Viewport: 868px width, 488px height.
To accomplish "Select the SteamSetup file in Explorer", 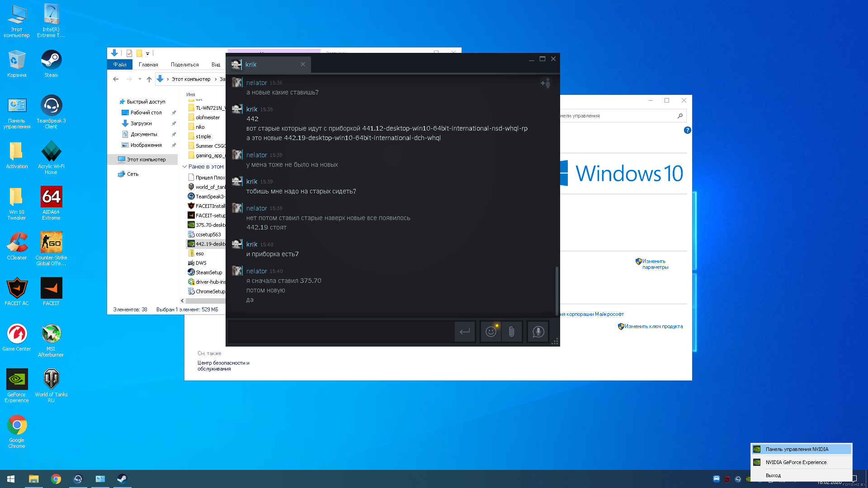I will click(205, 272).
